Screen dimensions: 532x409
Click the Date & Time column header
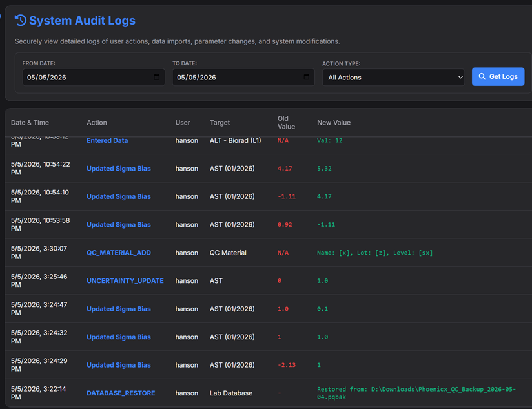pos(30,123)
